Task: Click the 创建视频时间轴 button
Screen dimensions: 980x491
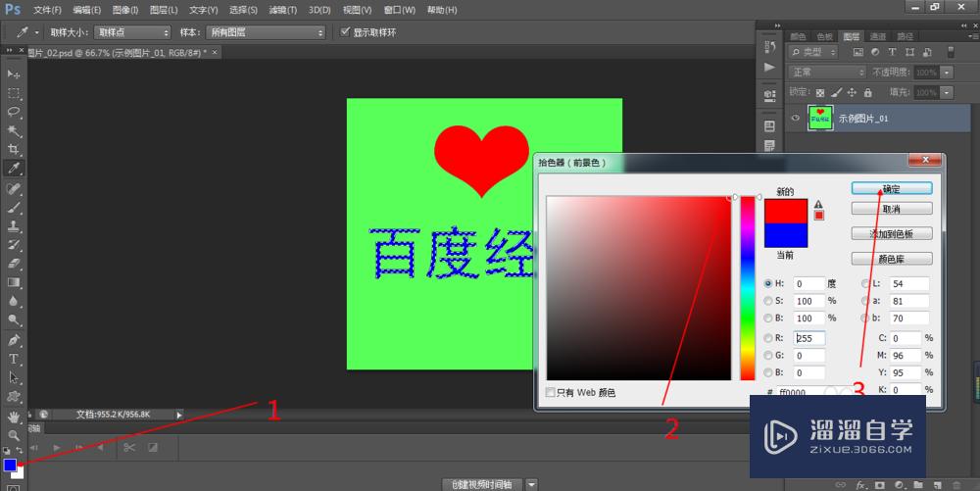Action: point(482,484)
